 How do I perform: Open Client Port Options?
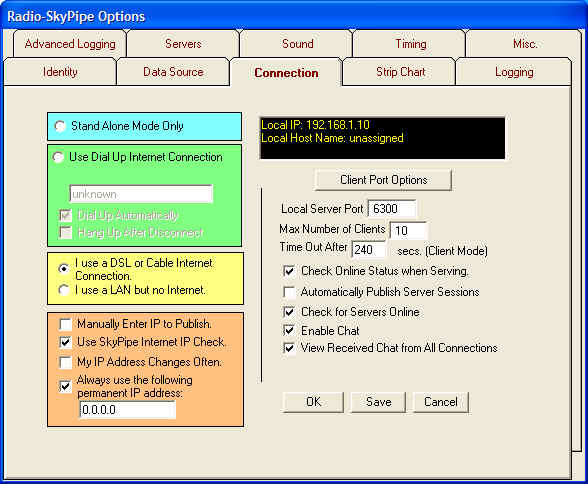click(383, 180)
